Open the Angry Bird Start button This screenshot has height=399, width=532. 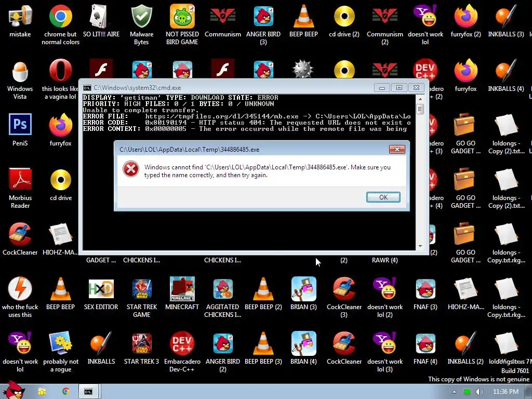coord(14,391)
